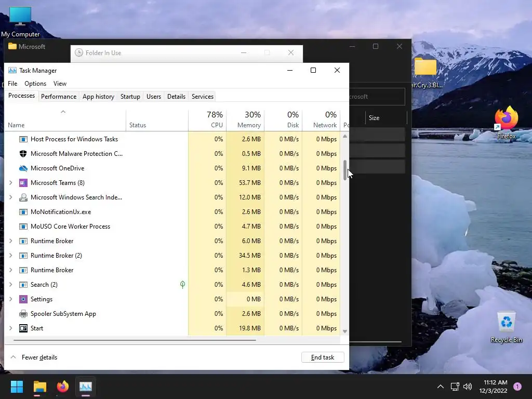Viewport: 532px width, 399px height.
Task: Click the End task button
Action: pyautogui.click(x=323, y=357)
